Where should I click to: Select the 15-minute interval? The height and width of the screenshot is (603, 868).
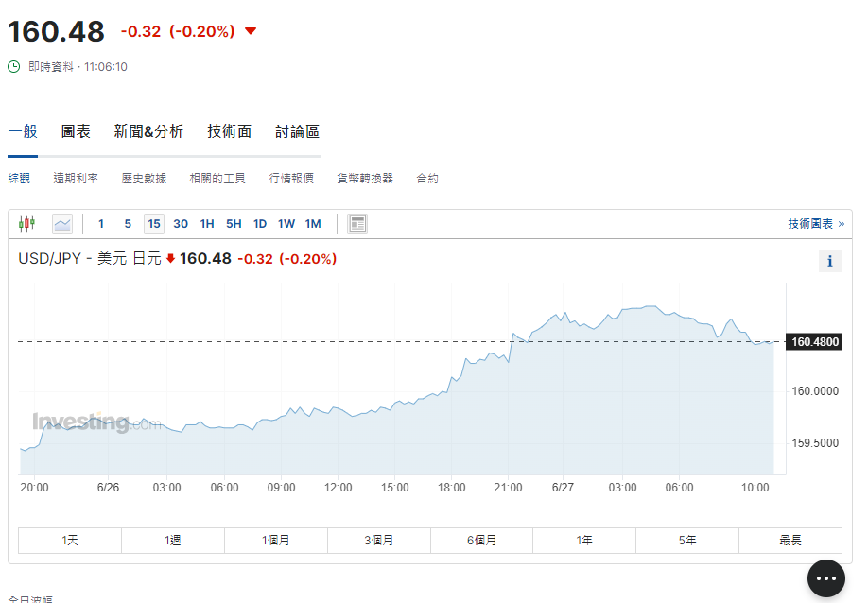point(153,224)
